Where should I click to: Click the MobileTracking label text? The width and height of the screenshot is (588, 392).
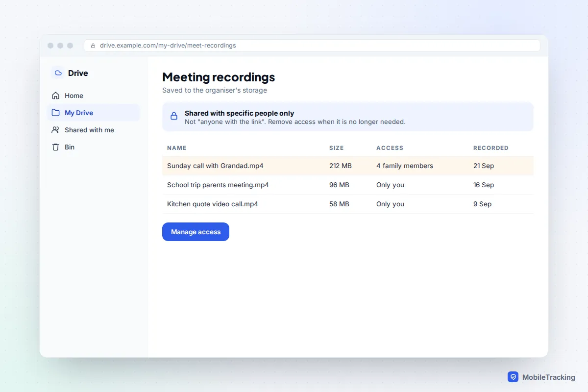pyautogui.click(x=549, y=377)
